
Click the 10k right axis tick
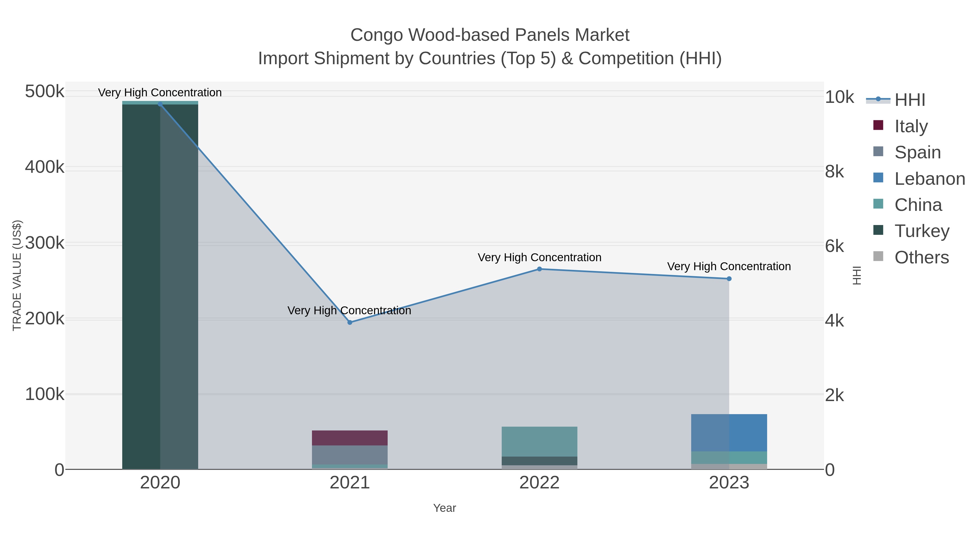pyautogui.click(x=839, y=97)
